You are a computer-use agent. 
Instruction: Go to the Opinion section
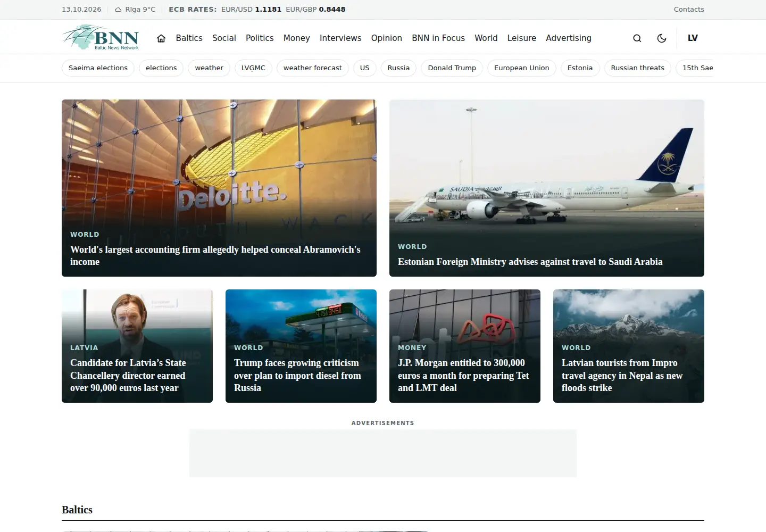click(x=387, y=38)
